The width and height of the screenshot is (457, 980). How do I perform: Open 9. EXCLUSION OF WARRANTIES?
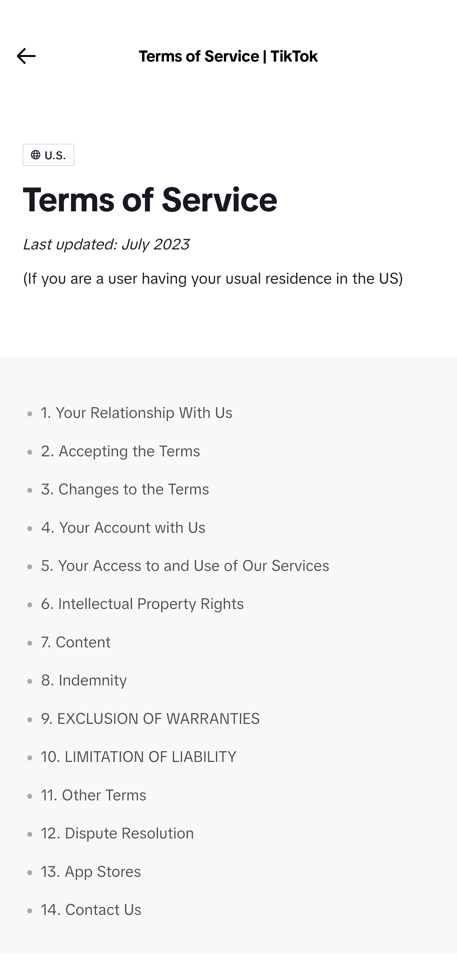click(x=150, y=718)
